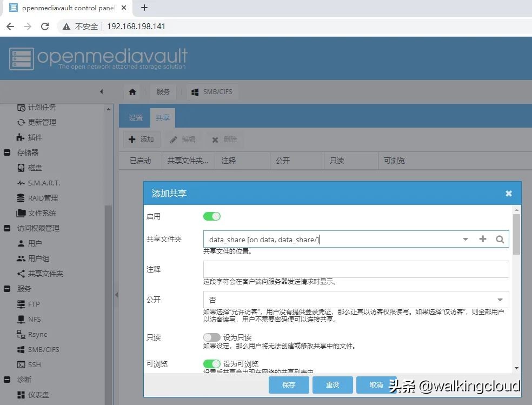The image size is (532, 405).
Task: Open 计划任务 in the sidebar
Action: 37,108
